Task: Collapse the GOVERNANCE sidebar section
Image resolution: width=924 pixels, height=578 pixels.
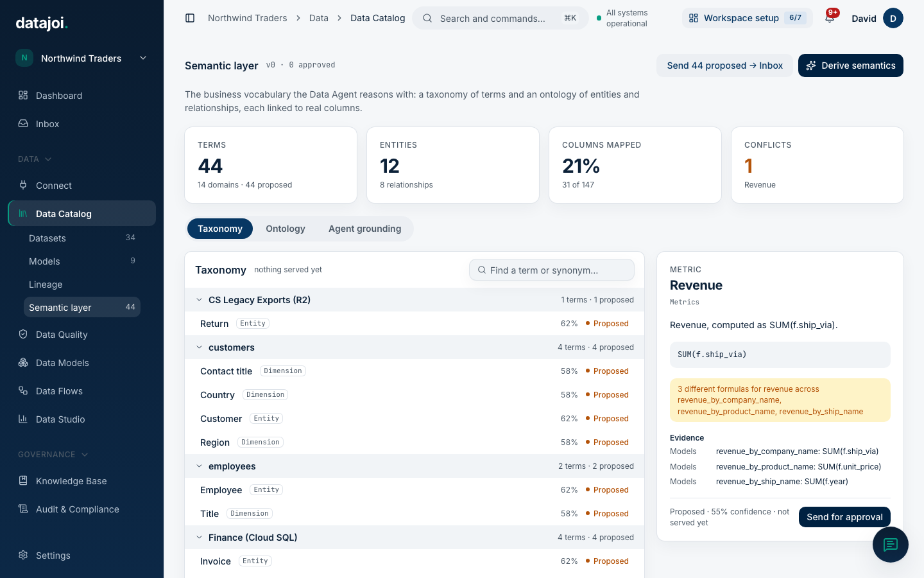Action: pos(53,454)
